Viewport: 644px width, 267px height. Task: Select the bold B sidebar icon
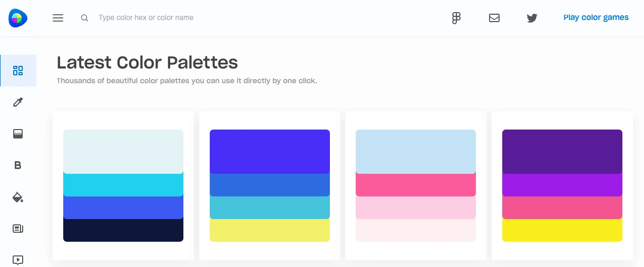point(18,165)
